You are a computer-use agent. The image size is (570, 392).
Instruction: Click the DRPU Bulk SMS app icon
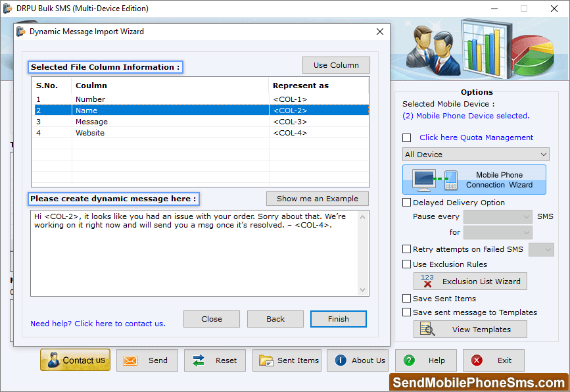pos(8,8)
